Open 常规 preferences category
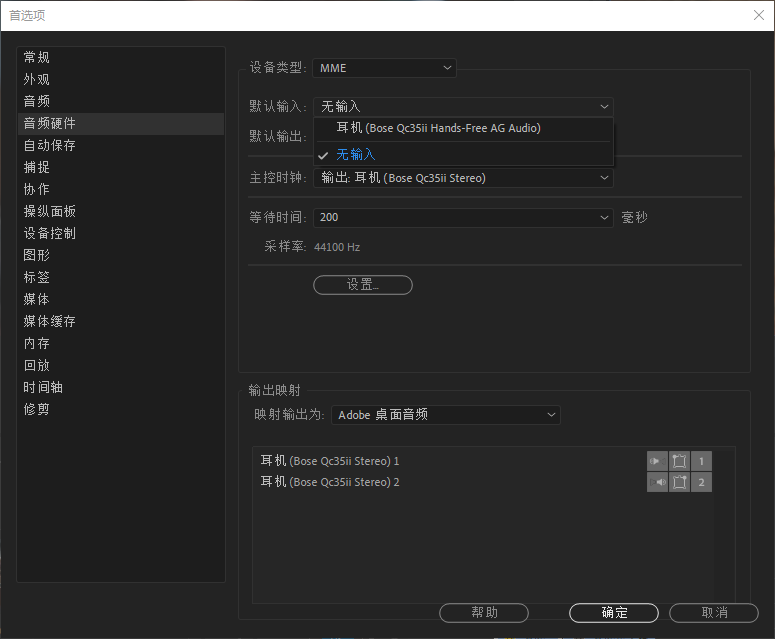The image size is (775, 639). point(121,57)
